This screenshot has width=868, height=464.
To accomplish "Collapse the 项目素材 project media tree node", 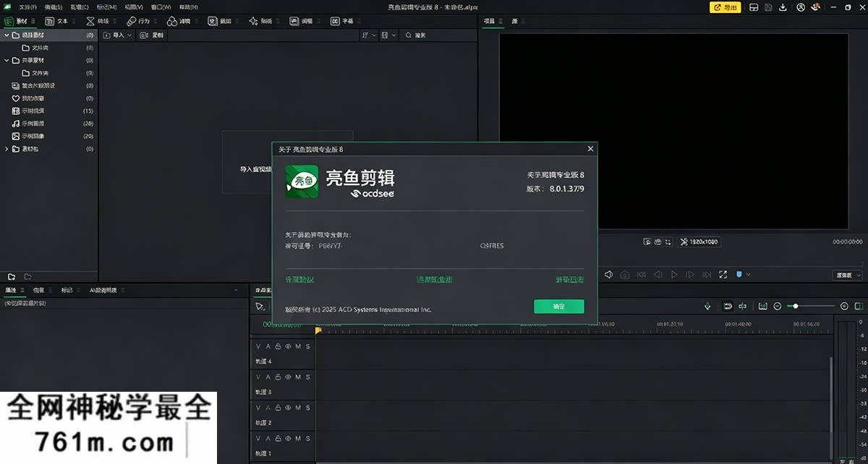I will click(7, 35).
